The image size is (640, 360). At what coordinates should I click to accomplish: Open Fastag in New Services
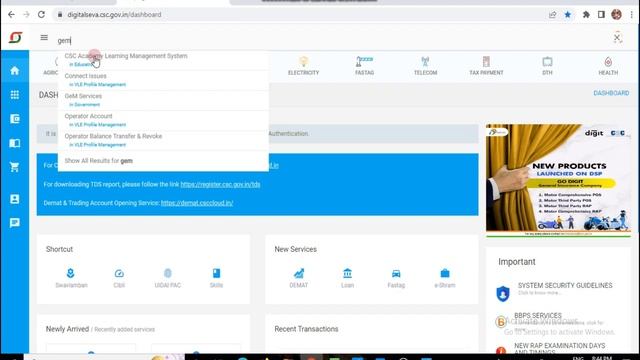pyautogui.click(x=396, y=278)
